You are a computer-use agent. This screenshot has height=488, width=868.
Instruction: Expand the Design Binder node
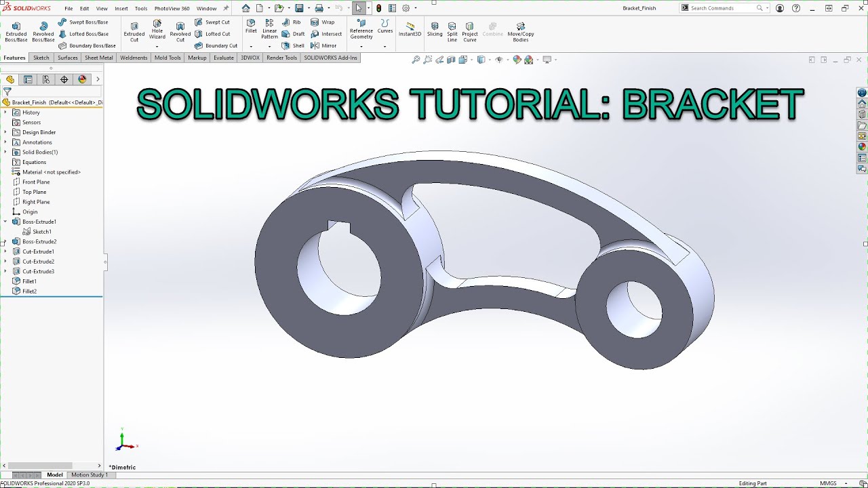[5, 132]
